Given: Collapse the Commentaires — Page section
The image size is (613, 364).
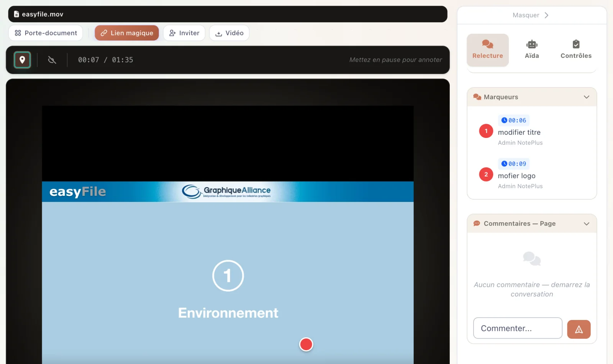Looking at the screenshot, I should click(586, 224).
